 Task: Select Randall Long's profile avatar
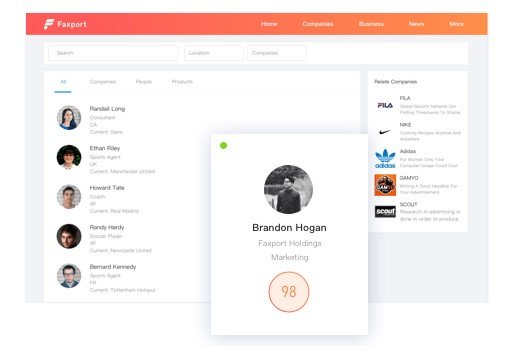pyautogui.click(x=69, y=118)
